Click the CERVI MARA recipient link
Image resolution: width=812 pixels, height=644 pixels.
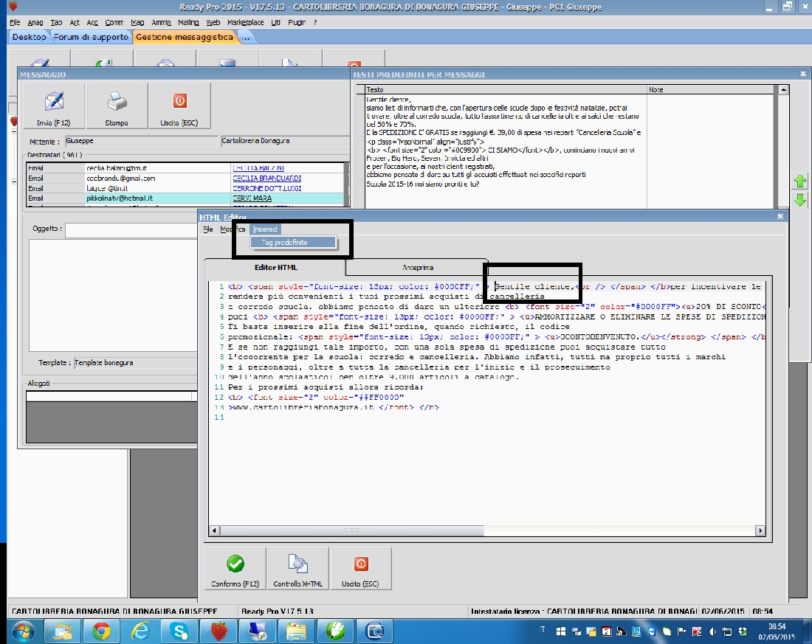tap(252, 198)
